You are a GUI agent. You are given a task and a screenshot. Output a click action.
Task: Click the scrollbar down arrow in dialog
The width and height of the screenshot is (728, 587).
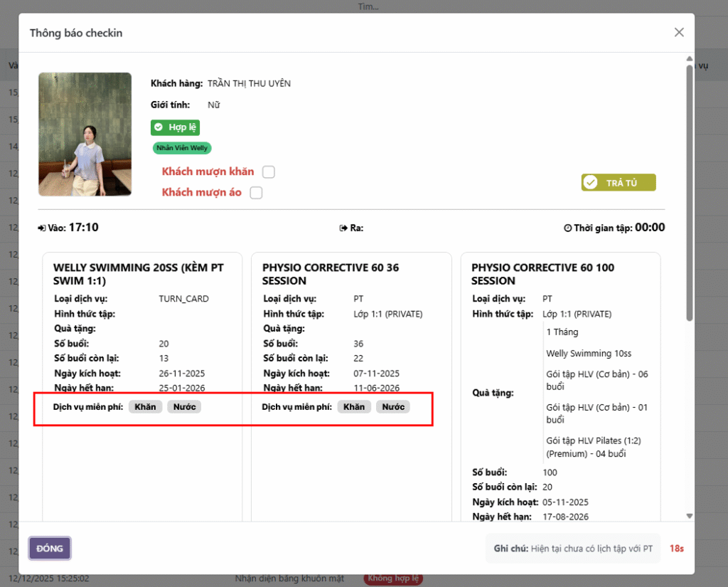(x=690, y=516)
